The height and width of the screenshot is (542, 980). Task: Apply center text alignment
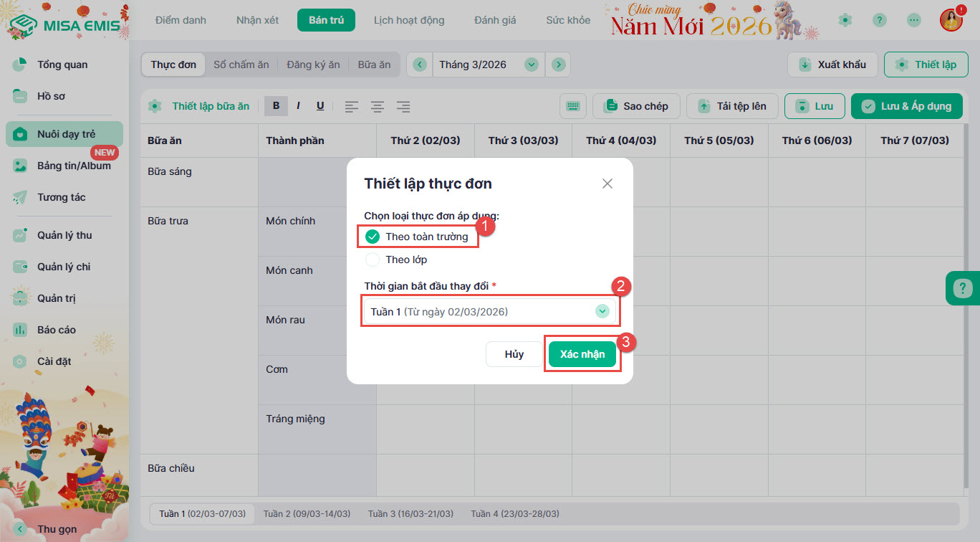(378, 106)
